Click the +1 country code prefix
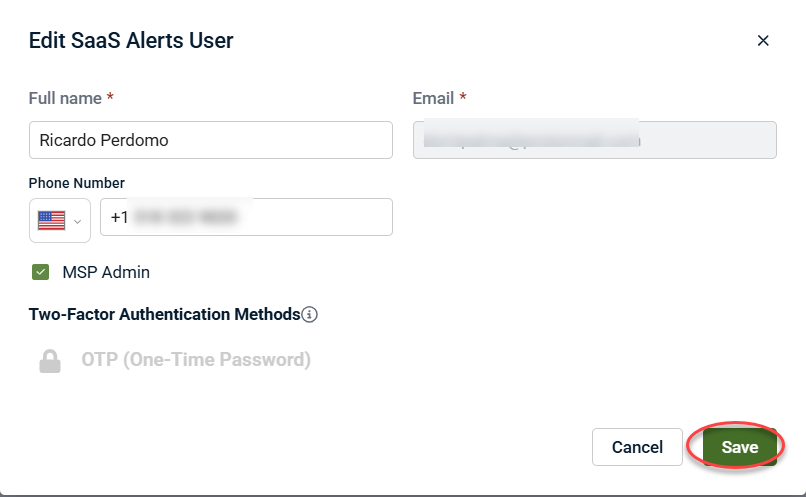Screen dimensions: 806x497 [x=120, y=217]
